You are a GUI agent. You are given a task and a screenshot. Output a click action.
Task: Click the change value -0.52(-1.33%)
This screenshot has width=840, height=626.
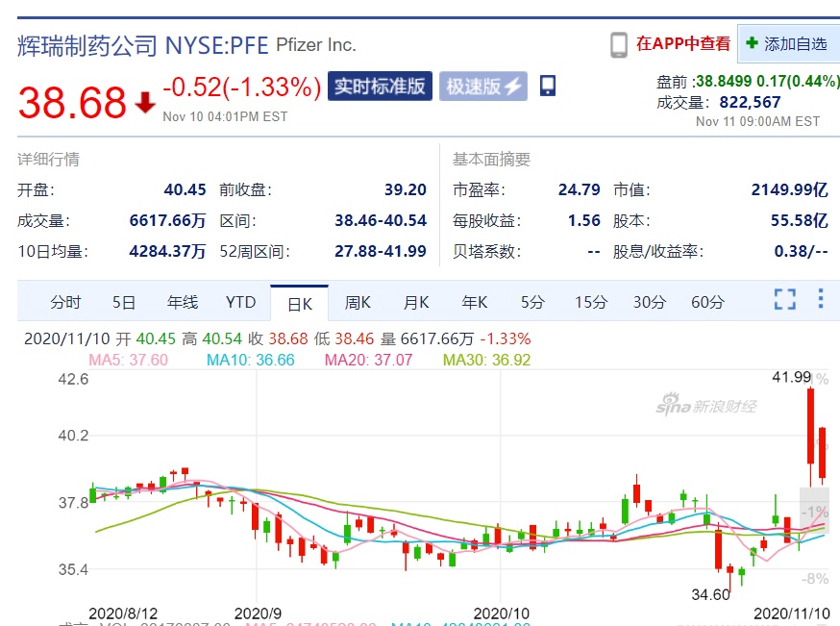pos(241,87)
